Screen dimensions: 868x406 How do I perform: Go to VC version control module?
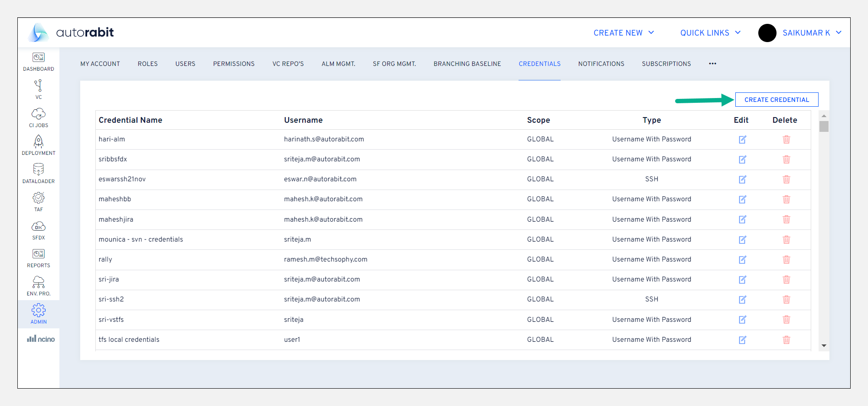pos(39,89)
